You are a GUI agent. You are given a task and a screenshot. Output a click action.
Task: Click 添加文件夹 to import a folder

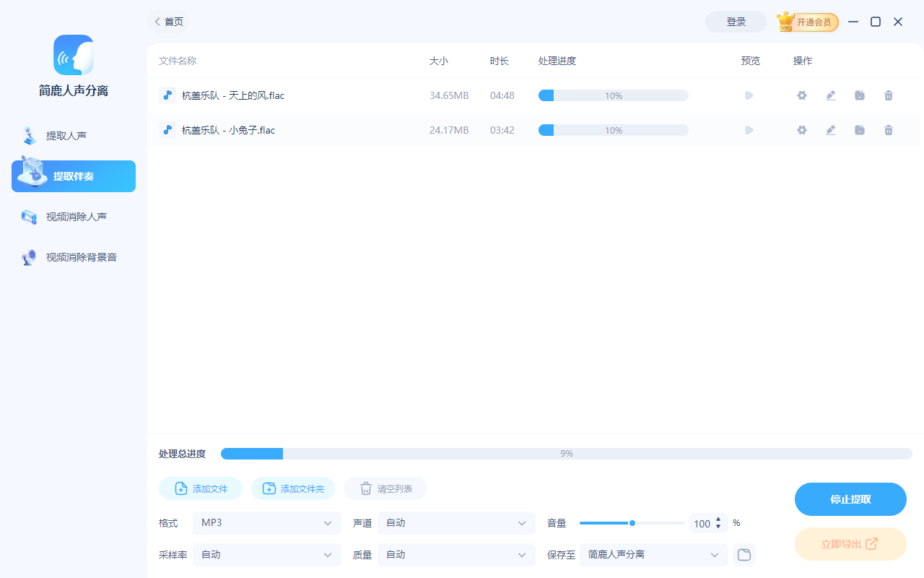(292, 488)
